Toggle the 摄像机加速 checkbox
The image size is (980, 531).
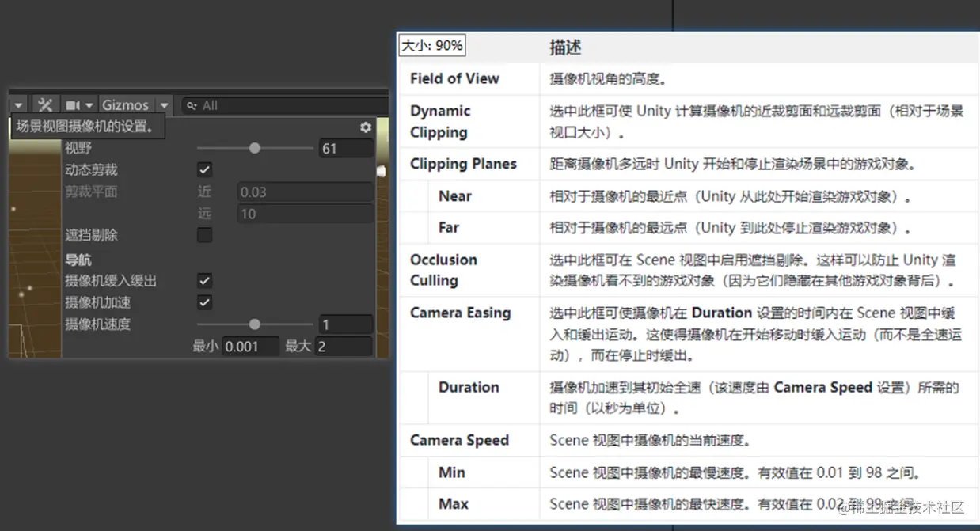(x=204, y=302)
